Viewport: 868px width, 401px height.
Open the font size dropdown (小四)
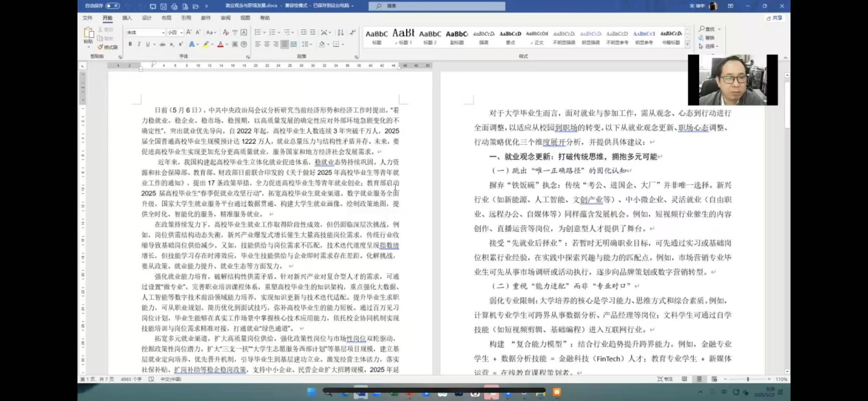point(181,33)
